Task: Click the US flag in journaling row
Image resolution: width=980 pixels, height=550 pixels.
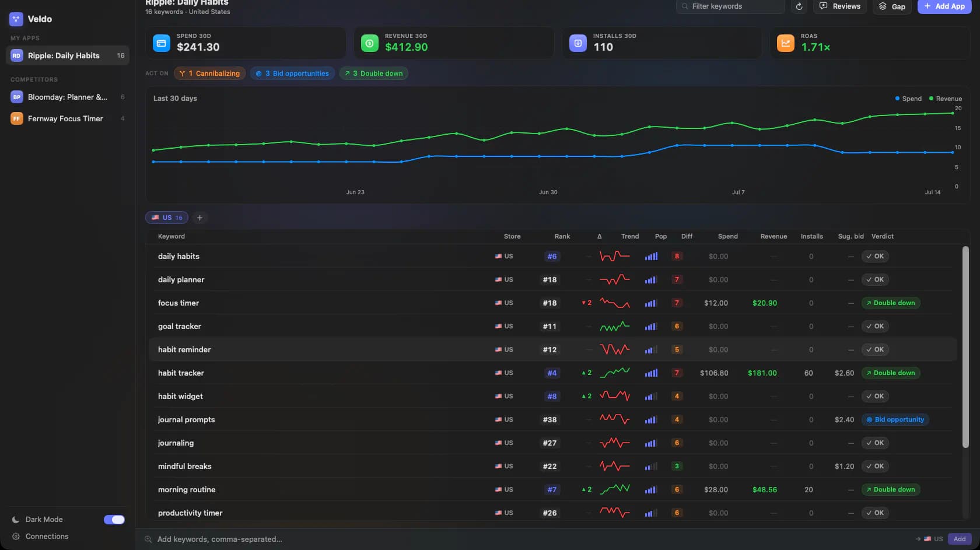Action: [498, 443]
